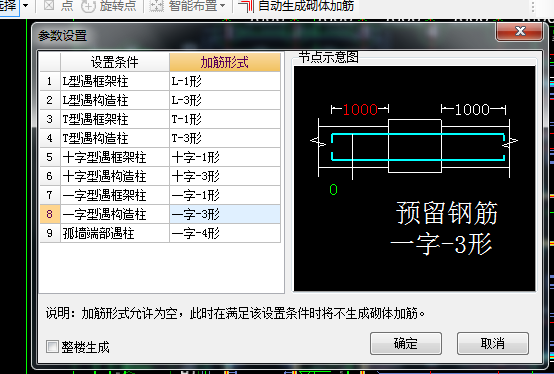Select row L型遇框架柱
The height and width of the screenshot is (374, 554).
(x=115, y=81)
